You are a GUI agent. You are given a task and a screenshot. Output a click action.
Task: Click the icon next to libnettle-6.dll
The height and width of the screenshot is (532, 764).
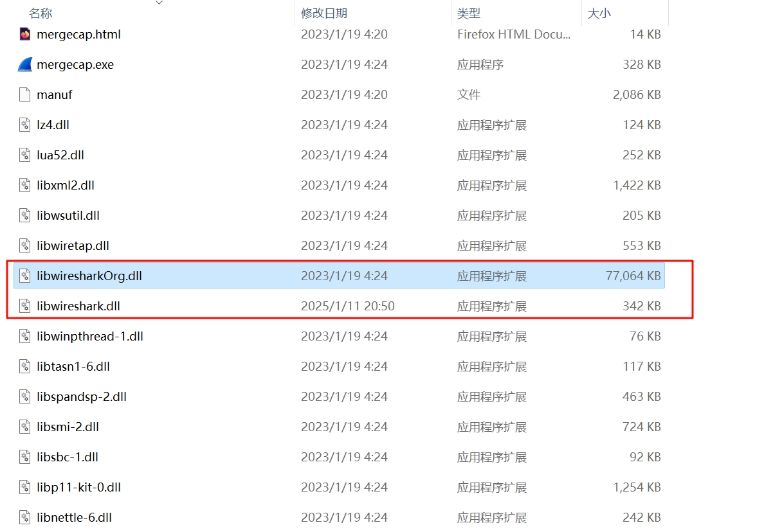point(25,517)
